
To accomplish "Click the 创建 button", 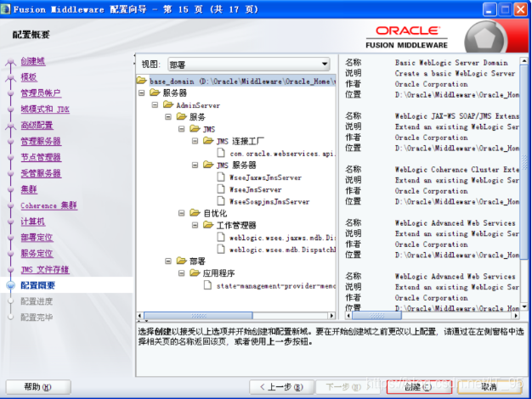I will click(x=419, y=387).
